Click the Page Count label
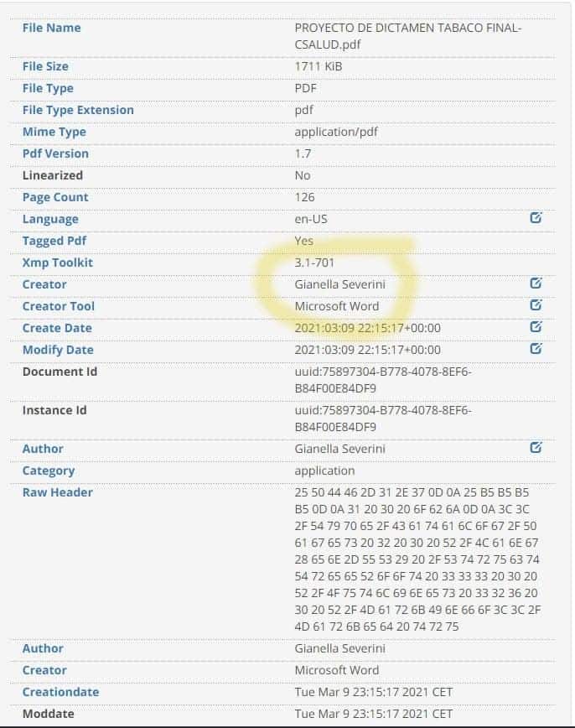 click(55, 197)
